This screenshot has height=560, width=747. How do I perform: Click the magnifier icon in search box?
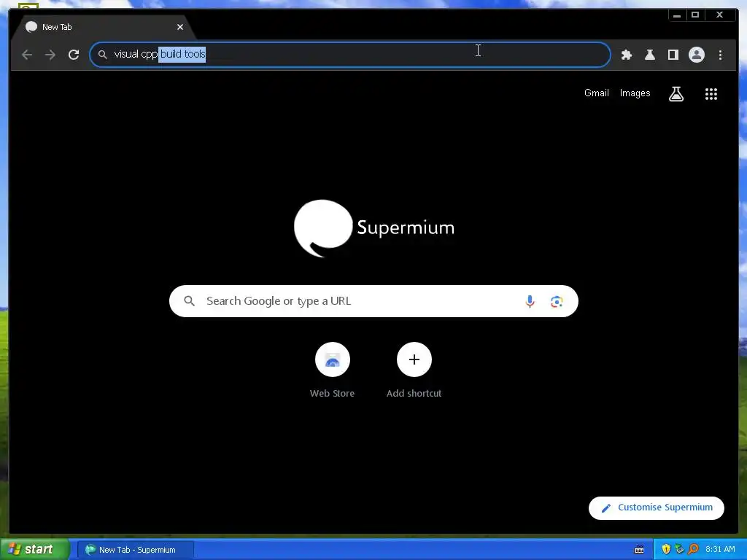coord(190,301)
